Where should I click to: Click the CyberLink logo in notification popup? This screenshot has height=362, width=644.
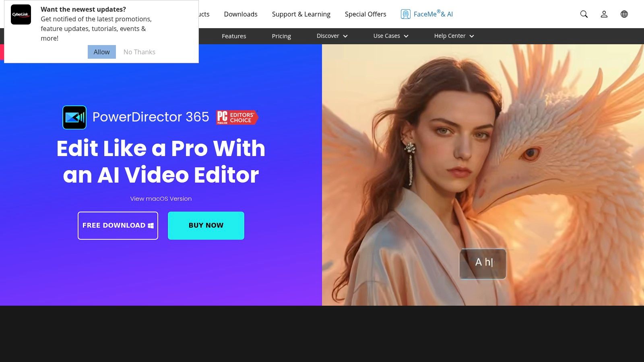pyautogui.click(x=21, y=14)
